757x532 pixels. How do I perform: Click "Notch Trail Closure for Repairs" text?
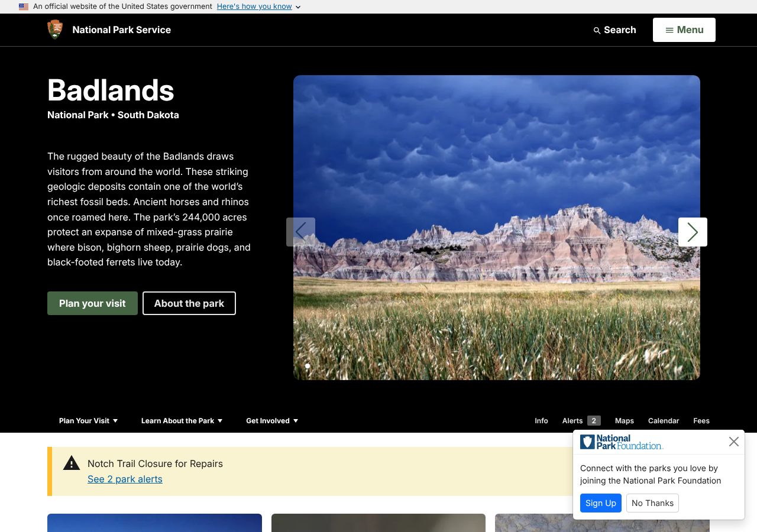[155, 463]
